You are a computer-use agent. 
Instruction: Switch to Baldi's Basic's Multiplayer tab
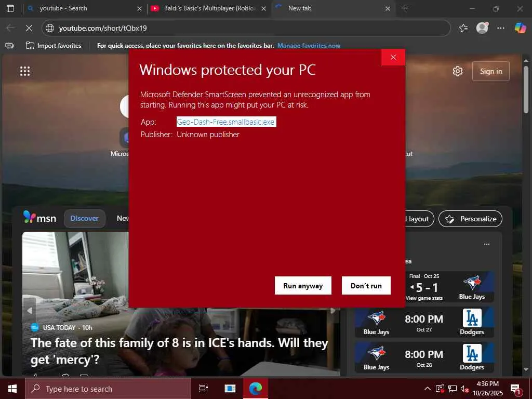pyautogui.click(x=209, y=8)
